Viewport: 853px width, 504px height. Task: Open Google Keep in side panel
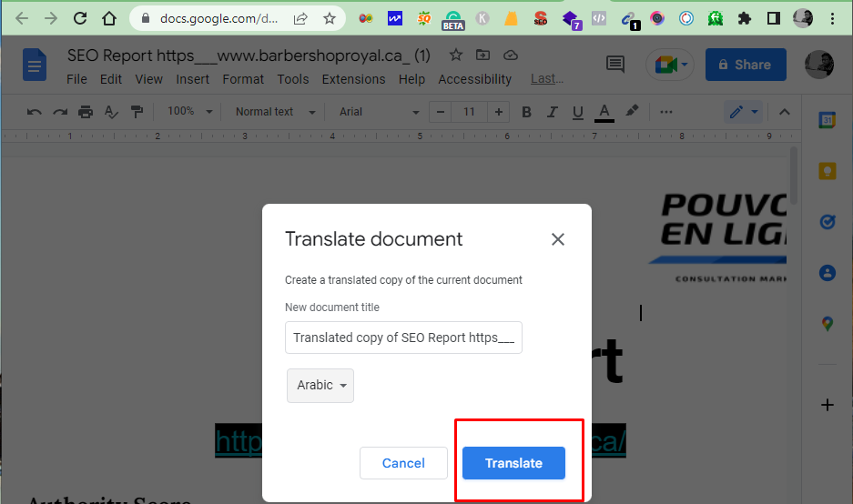827,171
